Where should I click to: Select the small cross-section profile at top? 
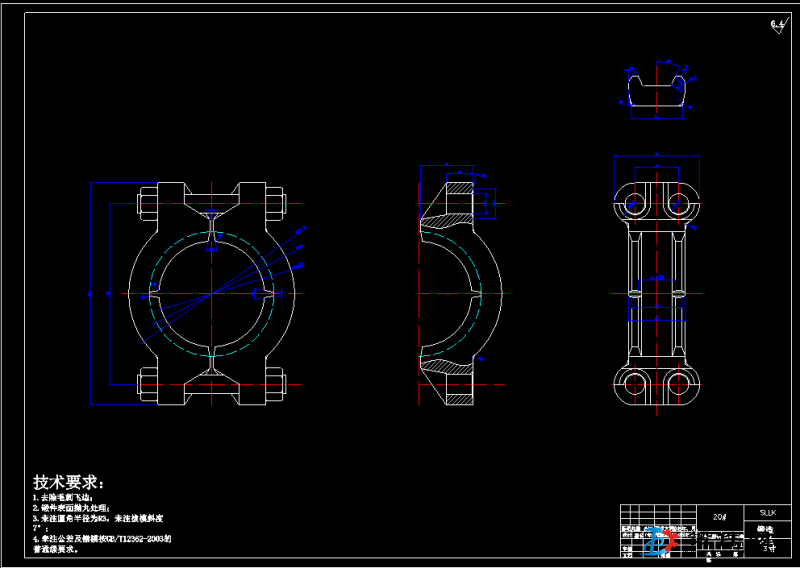[x=657, y=86]
